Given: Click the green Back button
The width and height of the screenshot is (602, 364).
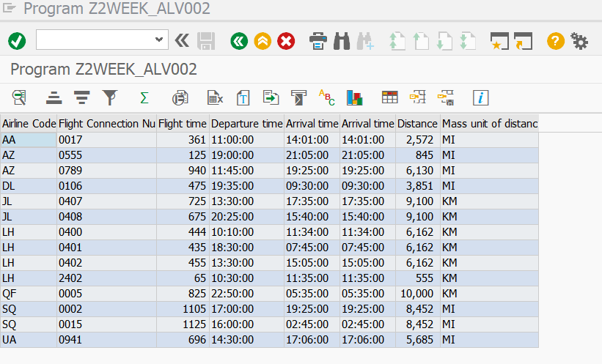Looking at the screenshot, I should coord(239,41).
